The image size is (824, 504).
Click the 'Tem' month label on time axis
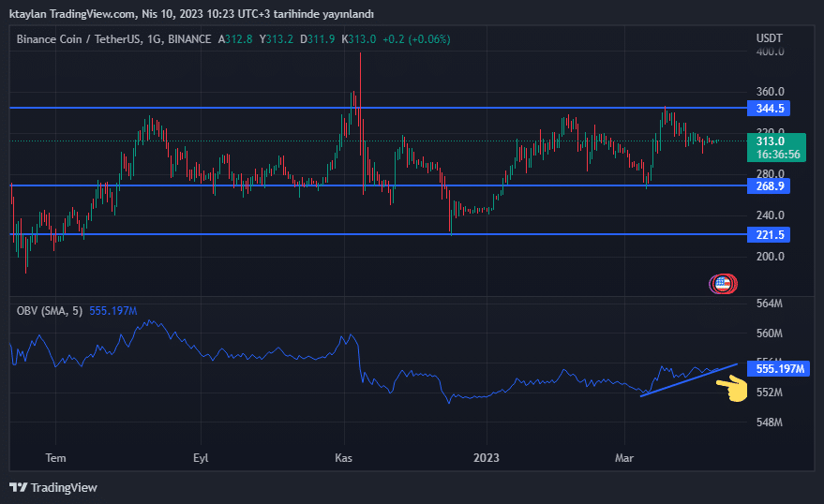click(55, 458)
